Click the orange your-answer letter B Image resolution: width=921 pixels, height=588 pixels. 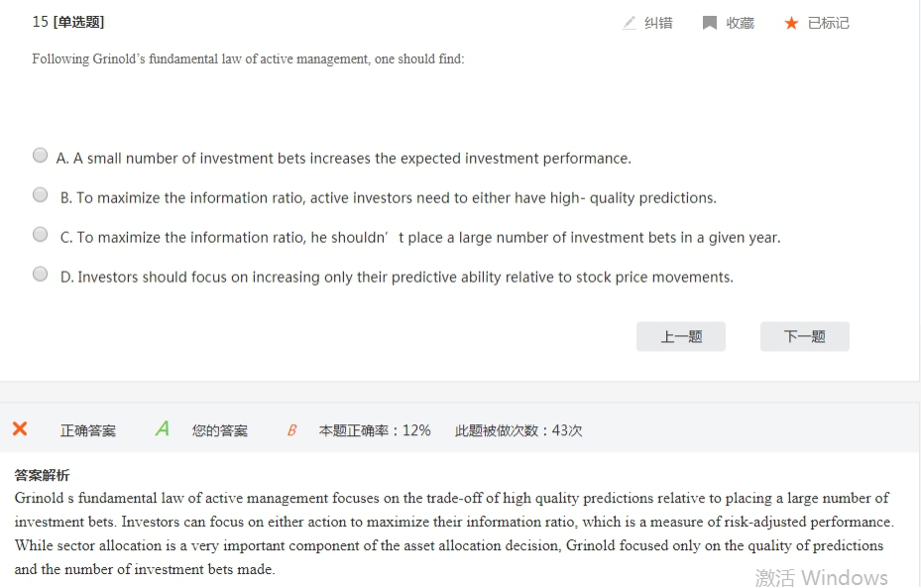pyautogui.click(x=291, y=430)
